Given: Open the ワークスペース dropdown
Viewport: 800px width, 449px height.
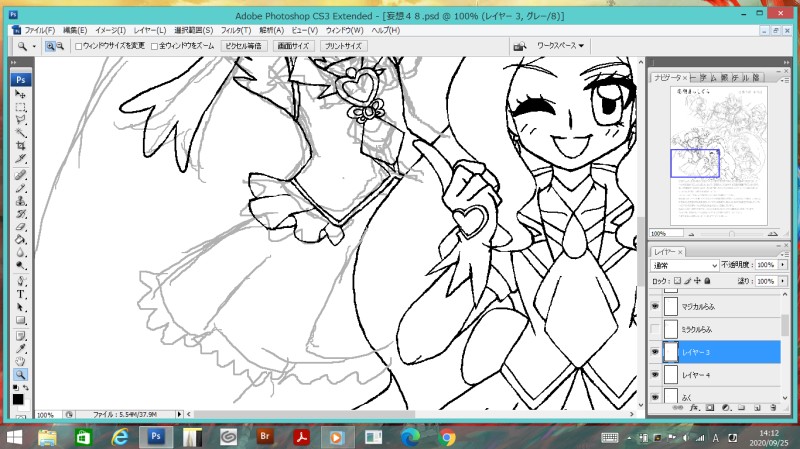Looking at the screenshot, I should pyautogui.click(x=560, y=46).
